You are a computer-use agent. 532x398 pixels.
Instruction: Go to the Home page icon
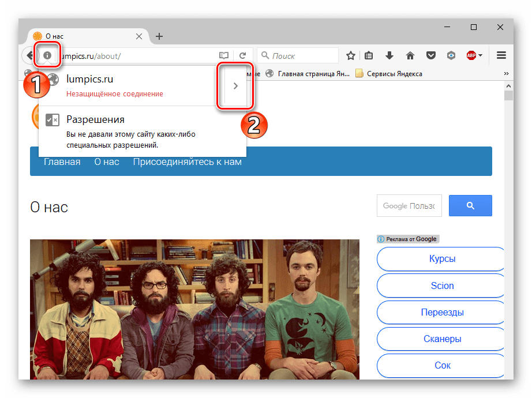(410, 56)
